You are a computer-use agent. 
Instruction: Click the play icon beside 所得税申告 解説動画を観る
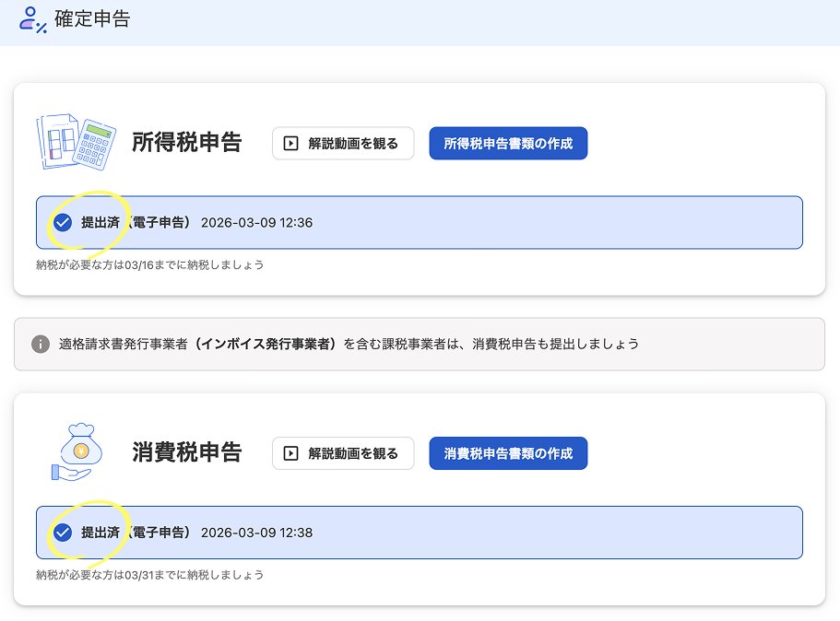pos(290,144)
